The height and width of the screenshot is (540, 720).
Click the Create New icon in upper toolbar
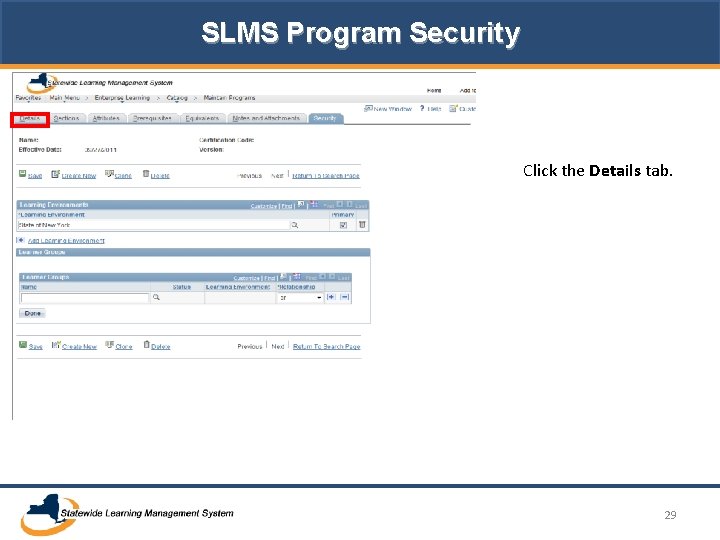pos(56,174)
